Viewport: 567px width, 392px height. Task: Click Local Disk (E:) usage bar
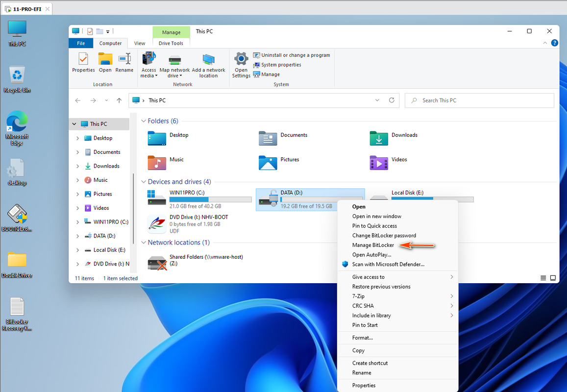[433, 199]
